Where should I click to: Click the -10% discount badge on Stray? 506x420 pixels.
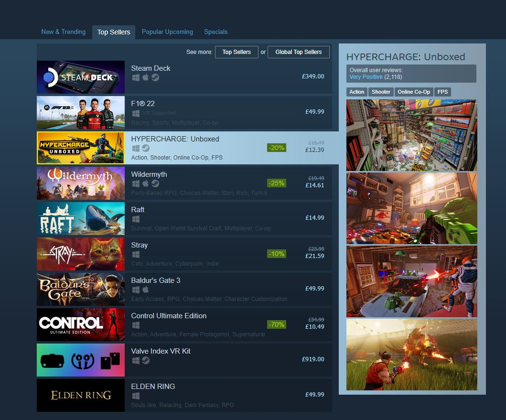[277, 254]
